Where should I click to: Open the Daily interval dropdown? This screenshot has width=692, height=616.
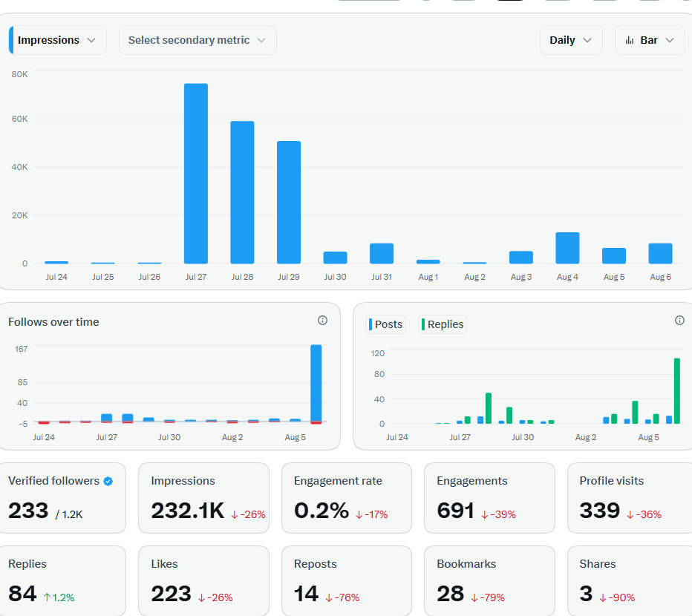(x=571, y=40)
